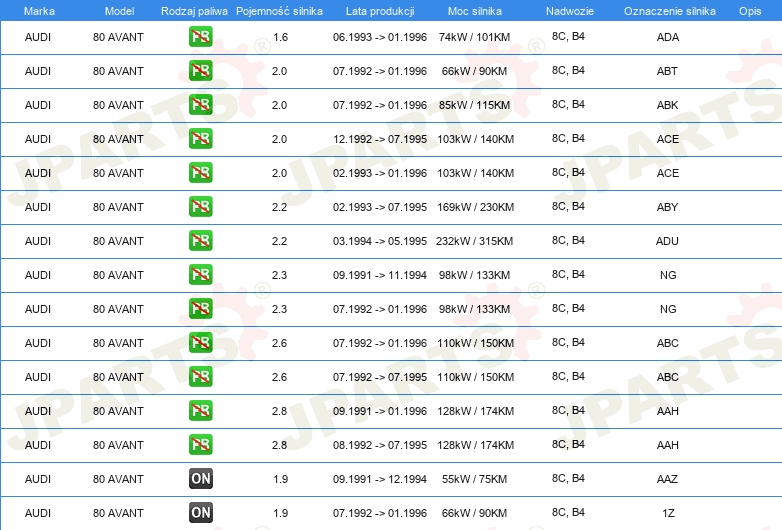Click the 09.1991 -> 12.1994 production date

[380, 479]
